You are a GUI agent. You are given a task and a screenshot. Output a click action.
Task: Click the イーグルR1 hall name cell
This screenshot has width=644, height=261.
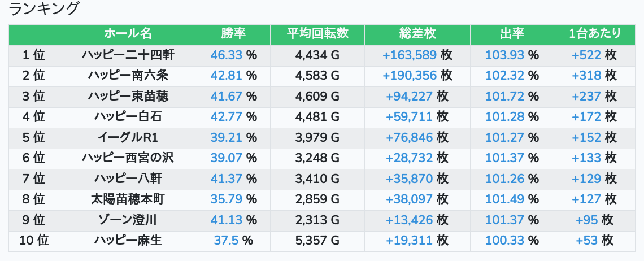[x=128, y=137]
